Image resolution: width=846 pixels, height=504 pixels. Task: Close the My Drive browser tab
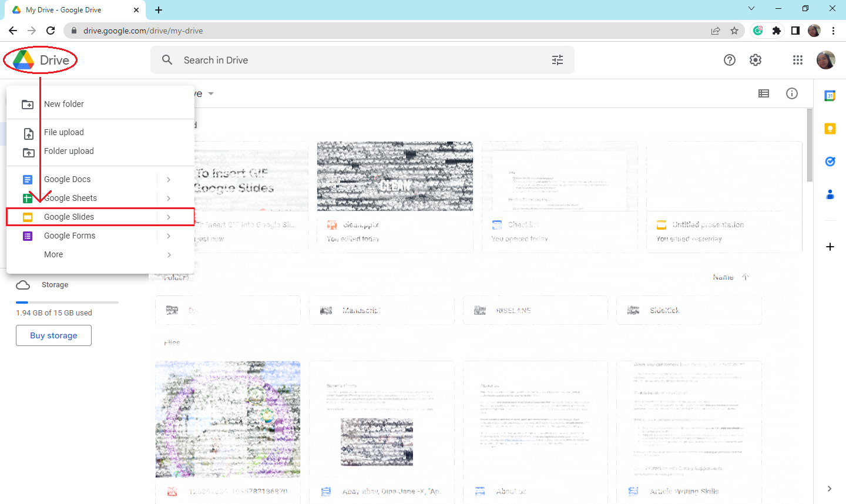coord(136,10)
